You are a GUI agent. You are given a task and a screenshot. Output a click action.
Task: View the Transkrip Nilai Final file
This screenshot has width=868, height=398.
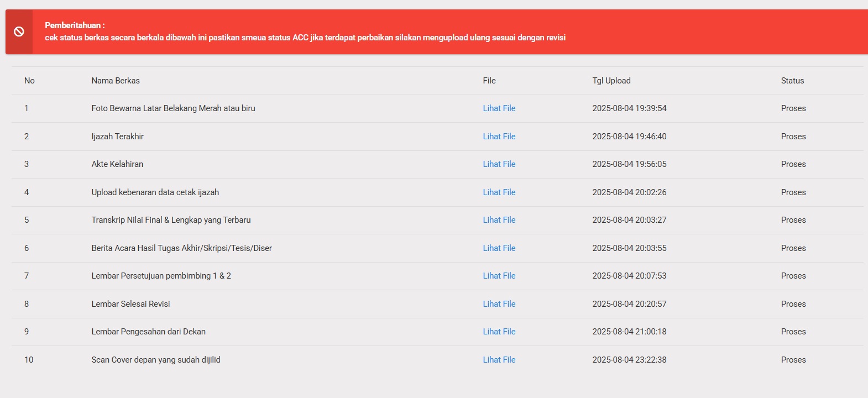[499, 220]
